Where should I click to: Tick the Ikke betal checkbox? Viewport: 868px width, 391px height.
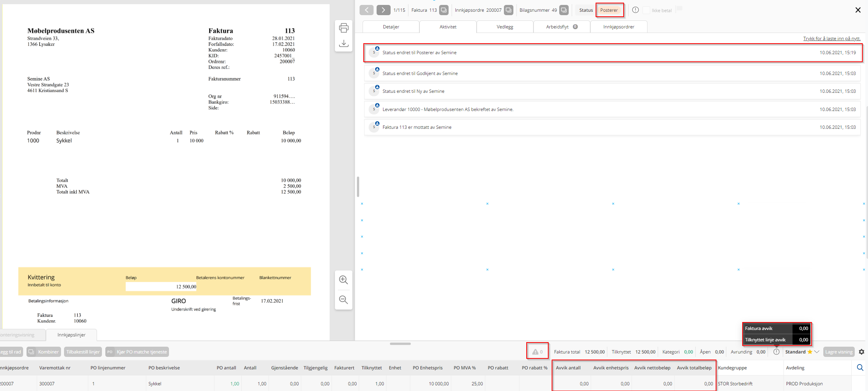pyautogui.click(x=646, y=10)
